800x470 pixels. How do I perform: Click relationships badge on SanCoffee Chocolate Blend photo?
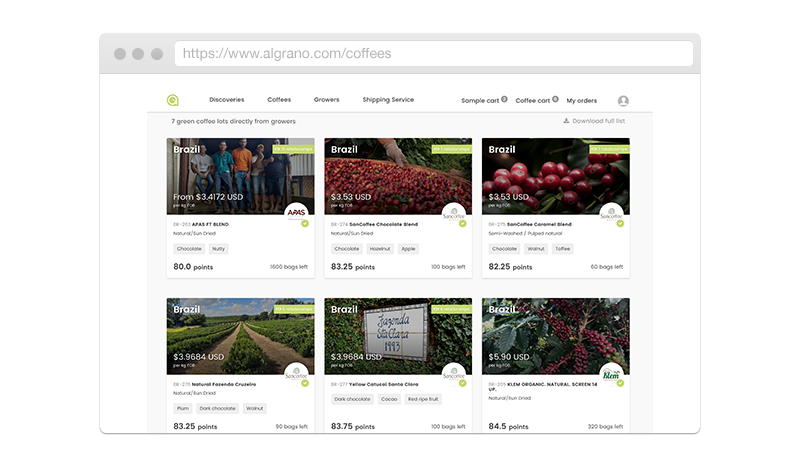pos(452,149)
